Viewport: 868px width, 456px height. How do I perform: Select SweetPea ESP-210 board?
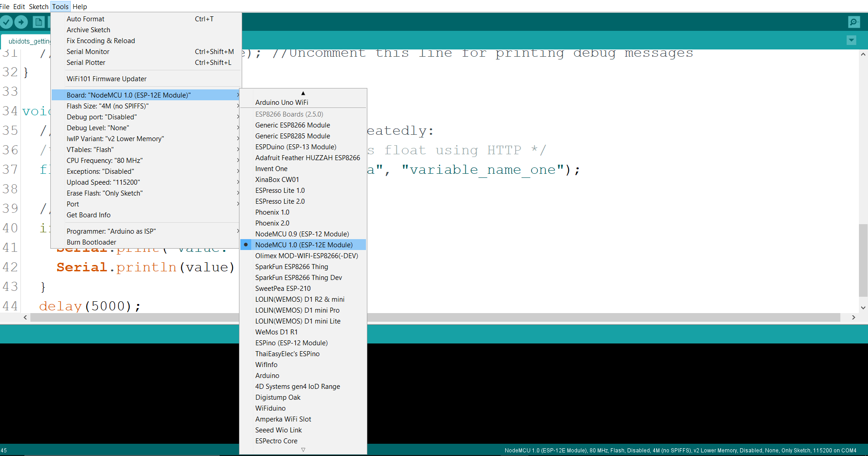[303, 289]
